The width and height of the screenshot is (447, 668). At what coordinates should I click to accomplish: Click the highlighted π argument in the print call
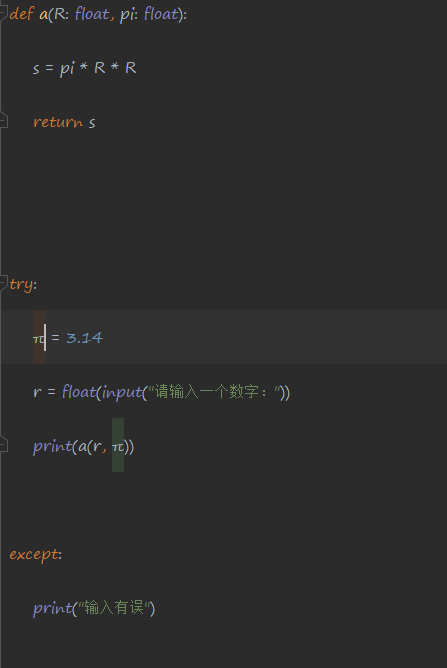[118, 447]
